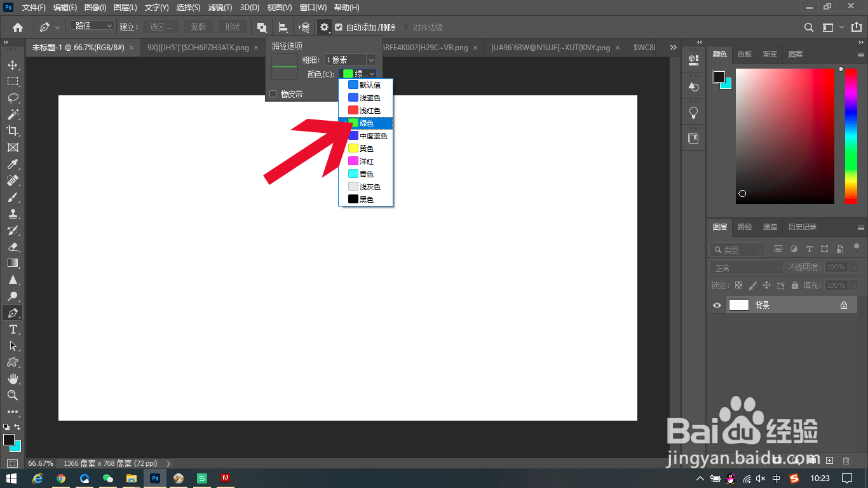Toggle the layer filter on/off switch
This screenshot has height=488, width=868.
[x=857, y=248]
